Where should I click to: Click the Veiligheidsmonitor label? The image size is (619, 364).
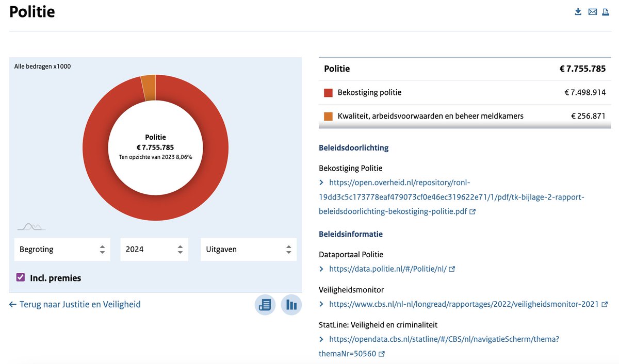(x=351, y=290)
